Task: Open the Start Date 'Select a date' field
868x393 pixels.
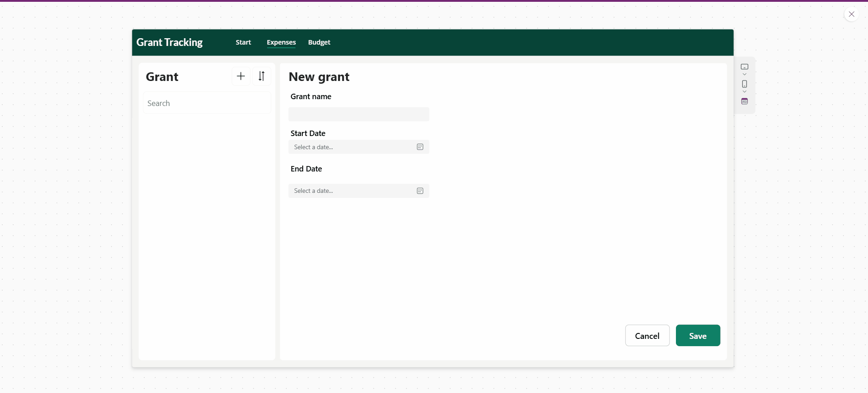Action: pyautogui.click(x=351, y=147)
